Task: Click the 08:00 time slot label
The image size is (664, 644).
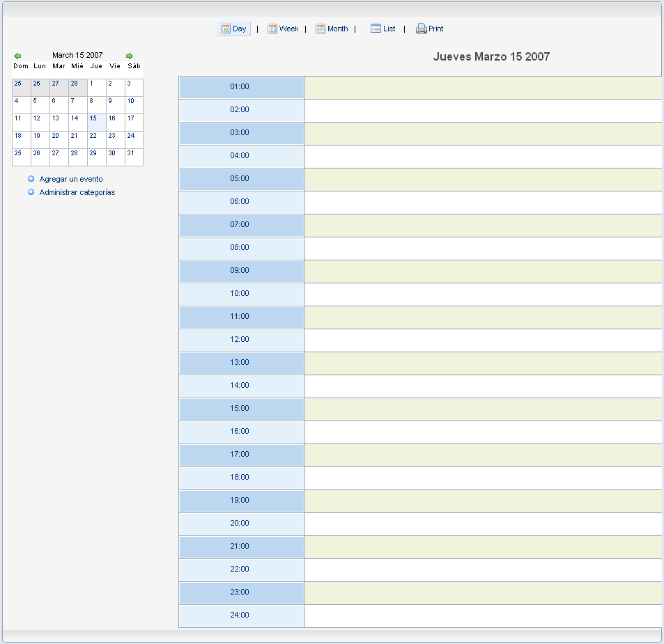Action: [x=241, y=249]
